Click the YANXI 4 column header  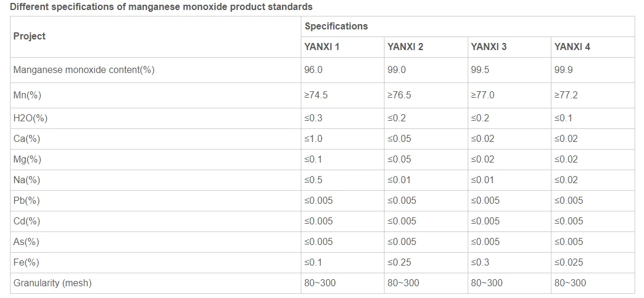point(572,47)
